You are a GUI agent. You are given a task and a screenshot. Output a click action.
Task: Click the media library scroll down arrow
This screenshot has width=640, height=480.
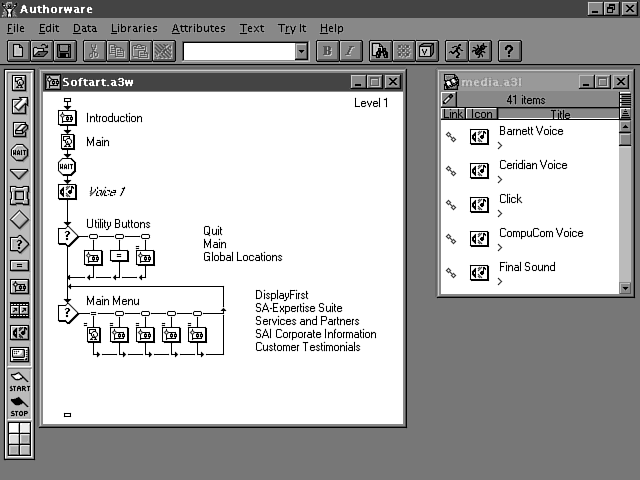(625, 288)
